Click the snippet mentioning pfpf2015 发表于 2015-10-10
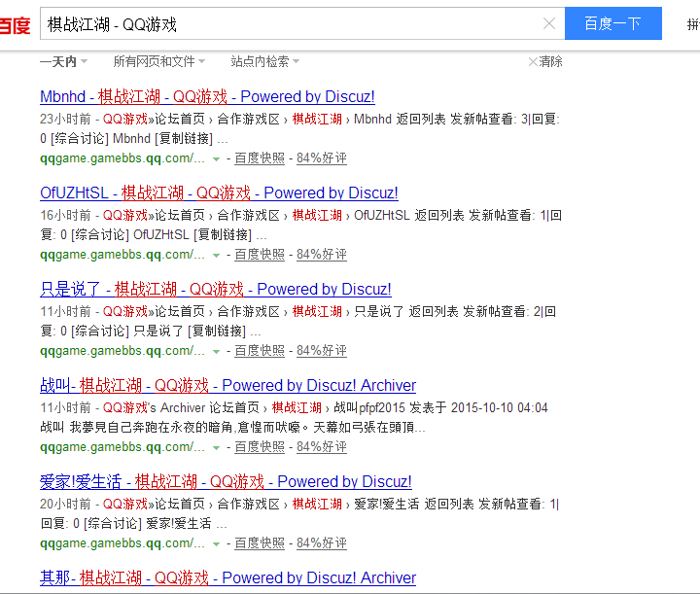Viewport: 700px width, 594px height. 294,417
